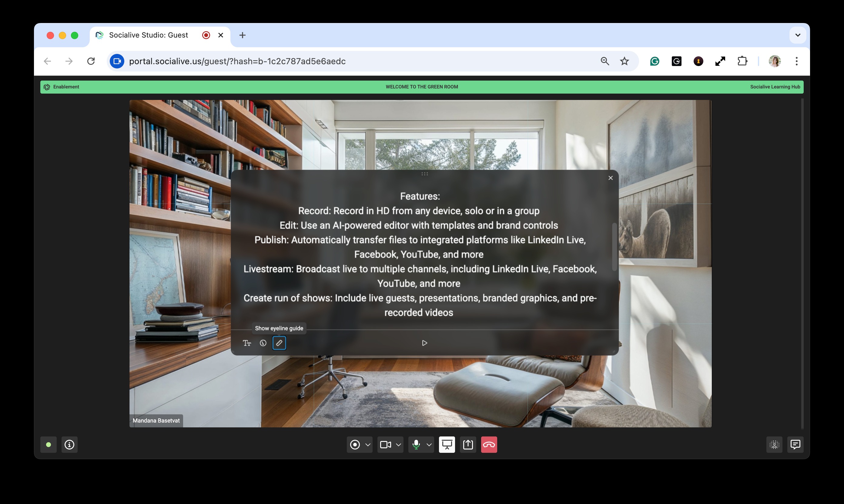Expand the camera device options
This screenshot has width=844, height=504.
(398, 445)
